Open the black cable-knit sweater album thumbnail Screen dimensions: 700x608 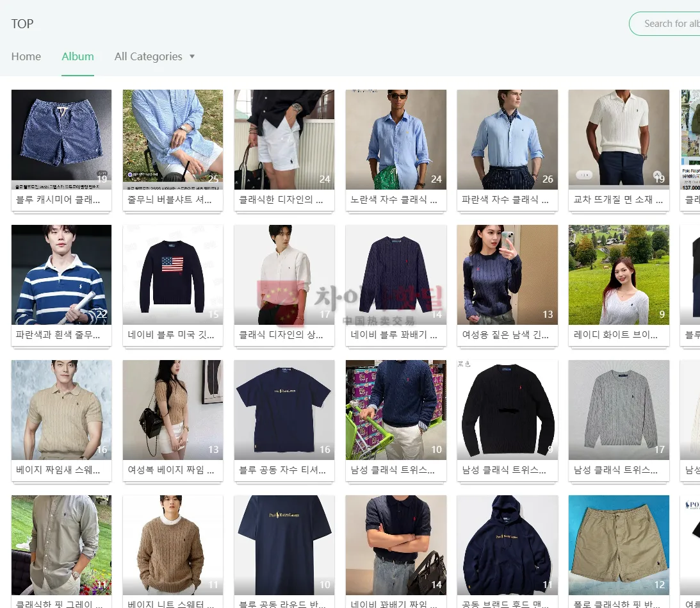[x=507, y=410]
